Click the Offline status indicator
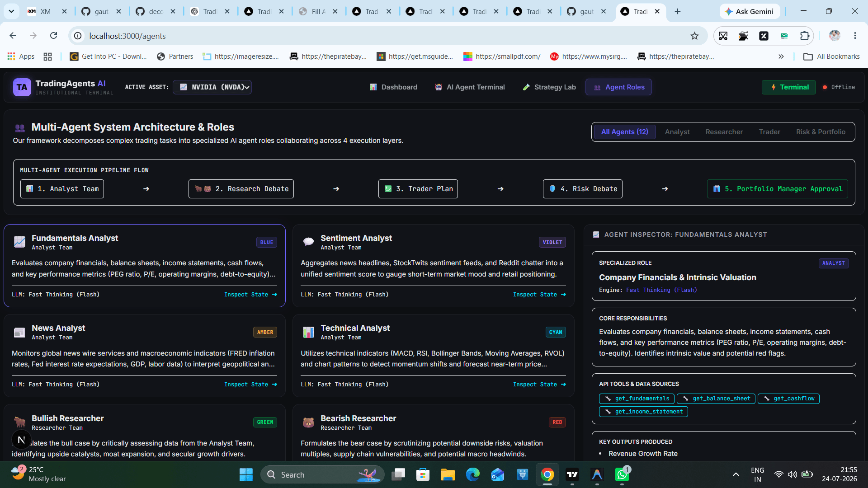The height and width of the screenshot is (488, 868). click(839, 87)
